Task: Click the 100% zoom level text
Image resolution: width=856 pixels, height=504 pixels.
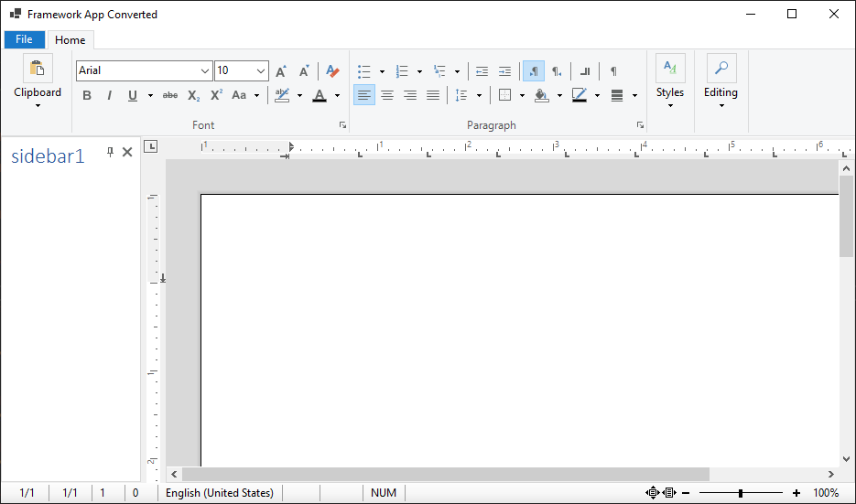Action: click(826, 493)
